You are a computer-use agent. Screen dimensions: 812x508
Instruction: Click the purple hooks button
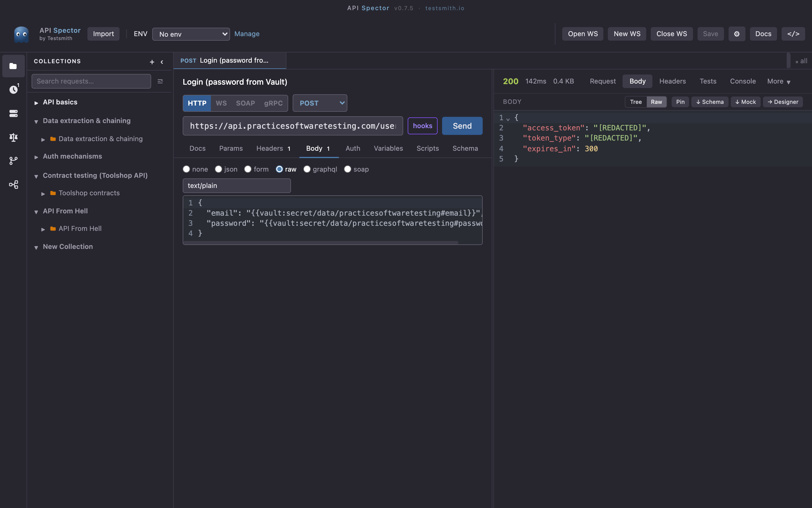click(422, 126)
